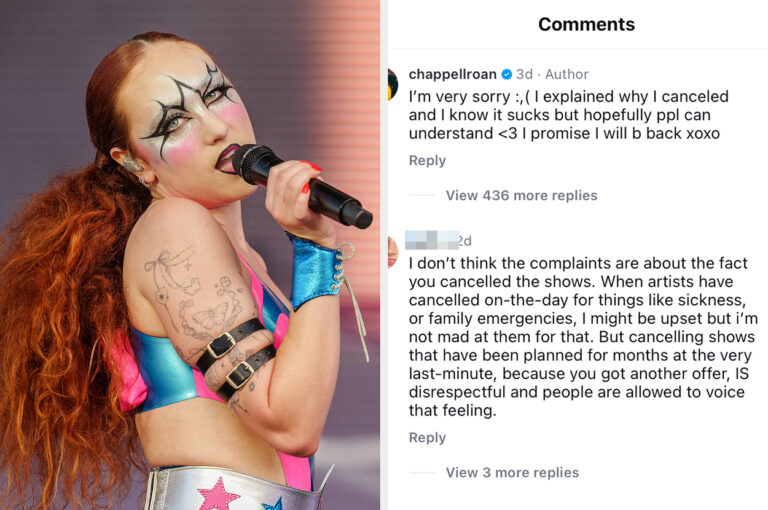Select the "I don't think the complaints" comment text
The image size is (768, 510).
583,337
